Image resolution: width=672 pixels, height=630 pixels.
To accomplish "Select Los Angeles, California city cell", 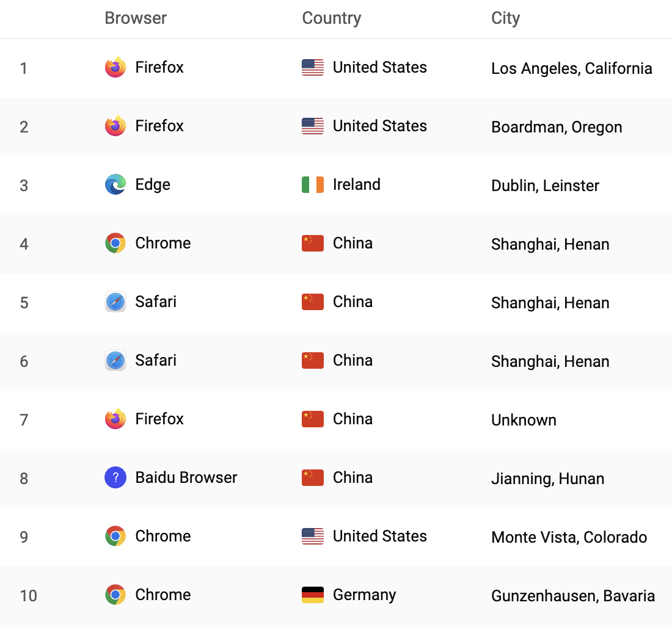I will coord(571,68).
